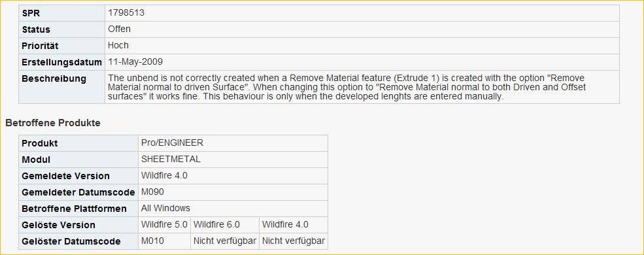The width and height of the screenshot is (644, 255).
Task: Click the Beschreibung description text
Action: pos(347,87)
